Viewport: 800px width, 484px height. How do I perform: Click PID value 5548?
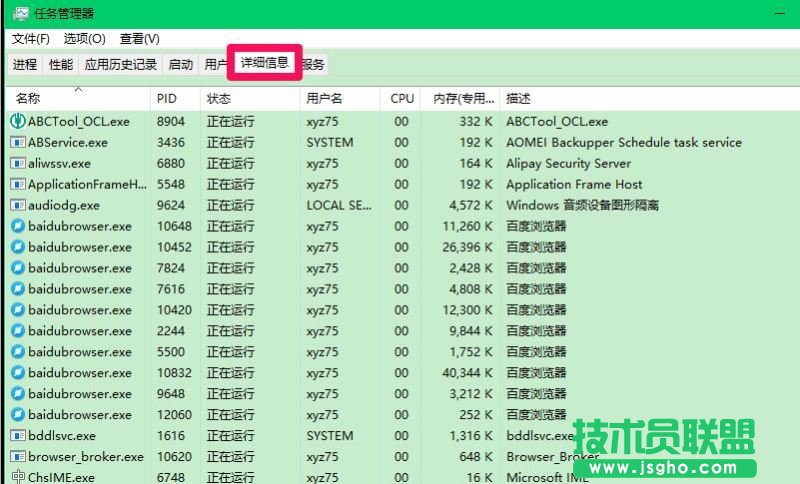(x=171, y=184)
